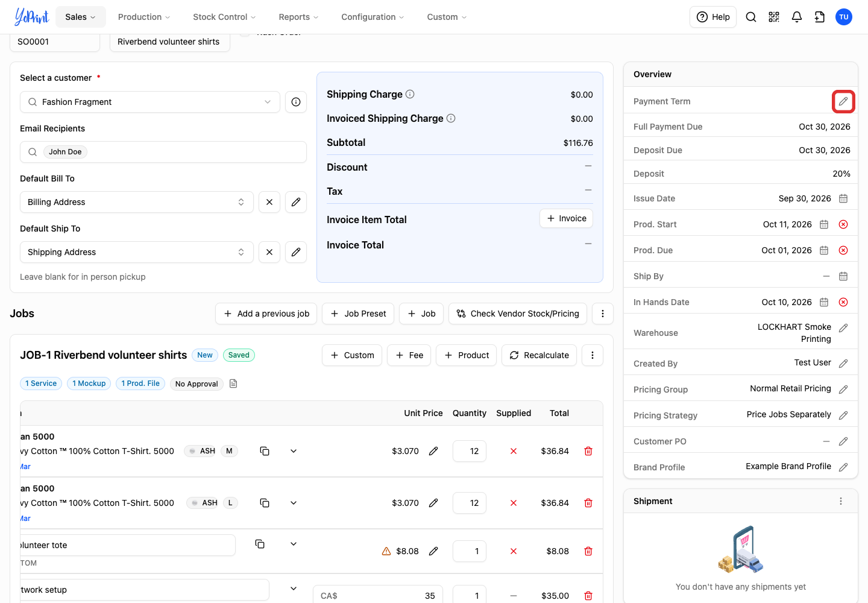
Task: Duplicate the ASH size M line item
Action: [x=265, y=451]
